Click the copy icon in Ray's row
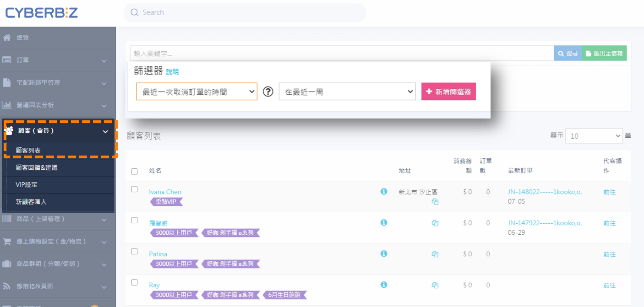Image resolution: width=644 pixels, height=307 pixels. coord(435,285)
